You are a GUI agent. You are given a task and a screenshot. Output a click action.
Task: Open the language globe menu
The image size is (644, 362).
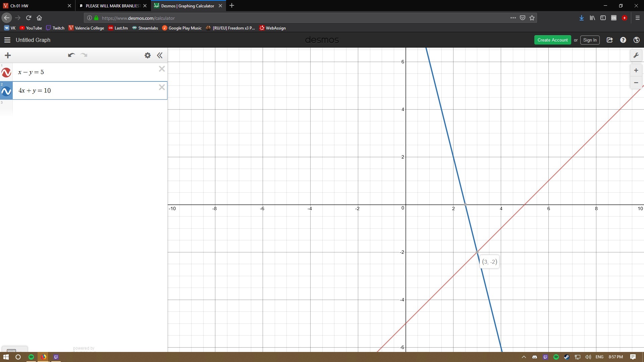coord(636,40)
